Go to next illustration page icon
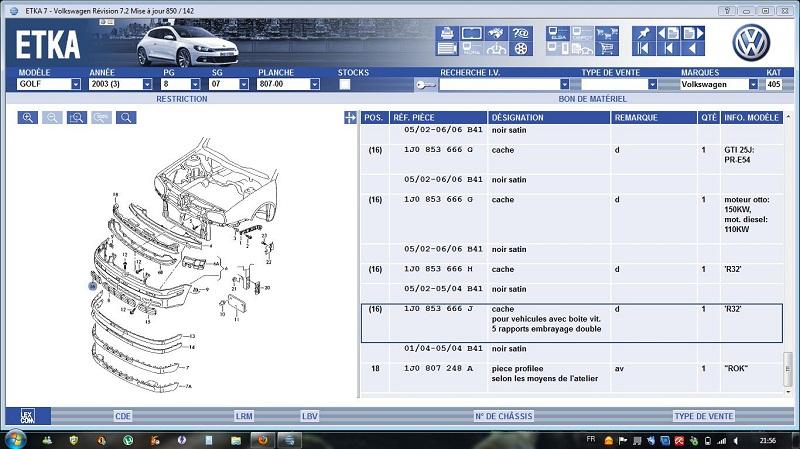Image resolution: width=800 pixels, height=449 pixels. pos(693,34)
